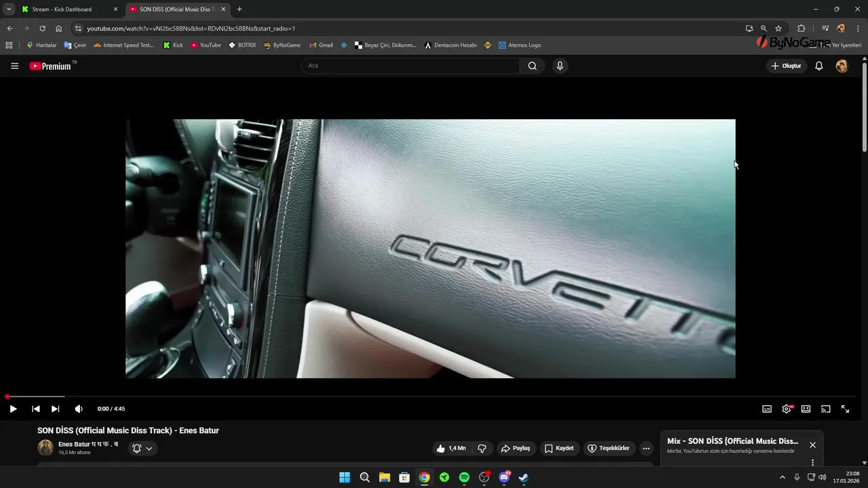The image size is (868, 488).
Task: Open Steam from the taskbar
Action: (x=524, y=477)
